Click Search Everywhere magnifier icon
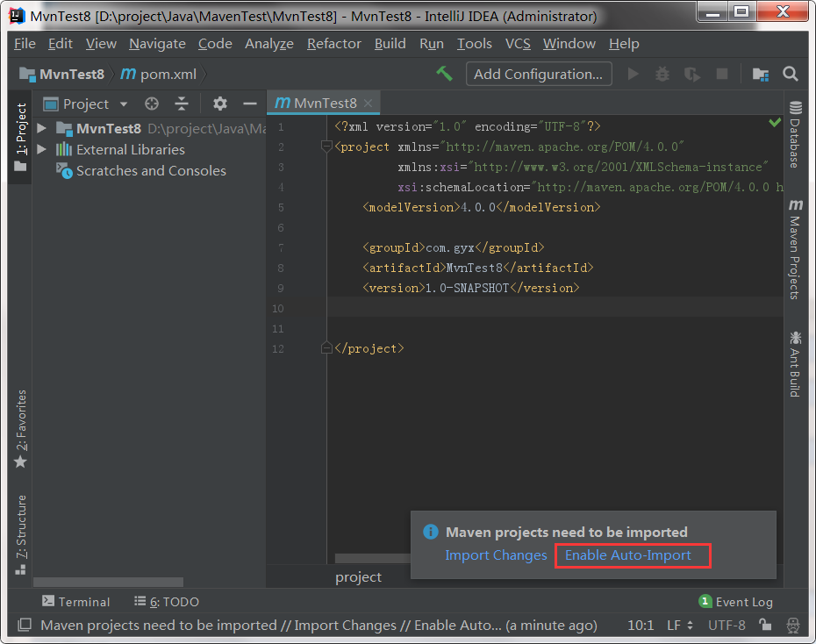The image size is (816, 644). click(790, 74)
